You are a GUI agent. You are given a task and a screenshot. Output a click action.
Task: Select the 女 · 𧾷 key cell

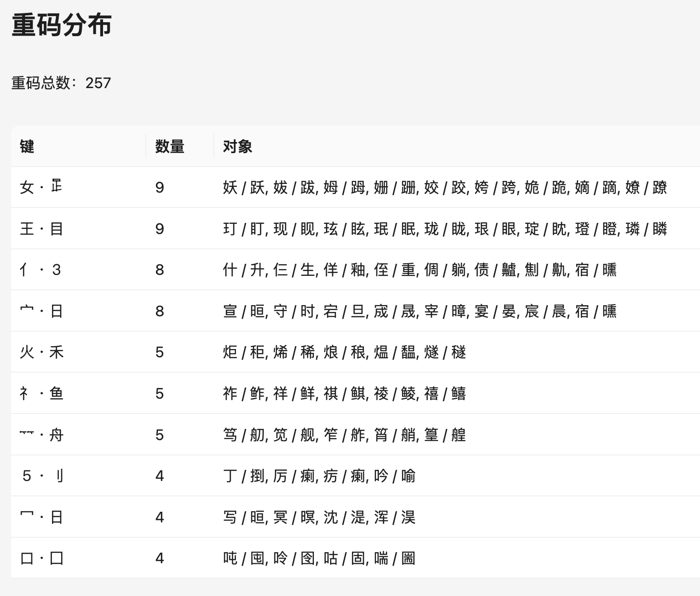(x=41, y=187)
